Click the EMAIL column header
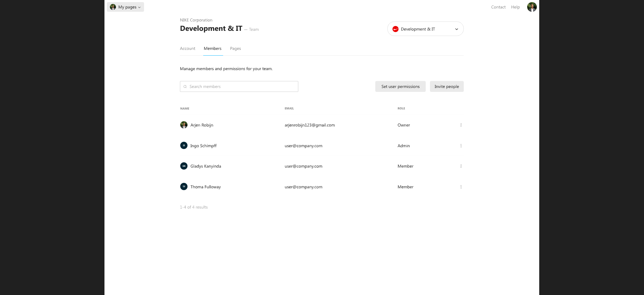Screen dimensions: 644x295 (x=289, y=109)
